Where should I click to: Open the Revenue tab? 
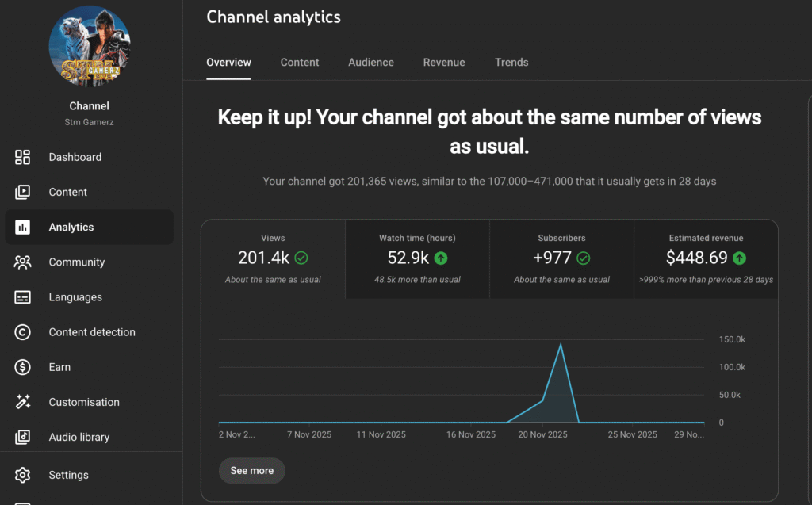(x=444, y=63)
